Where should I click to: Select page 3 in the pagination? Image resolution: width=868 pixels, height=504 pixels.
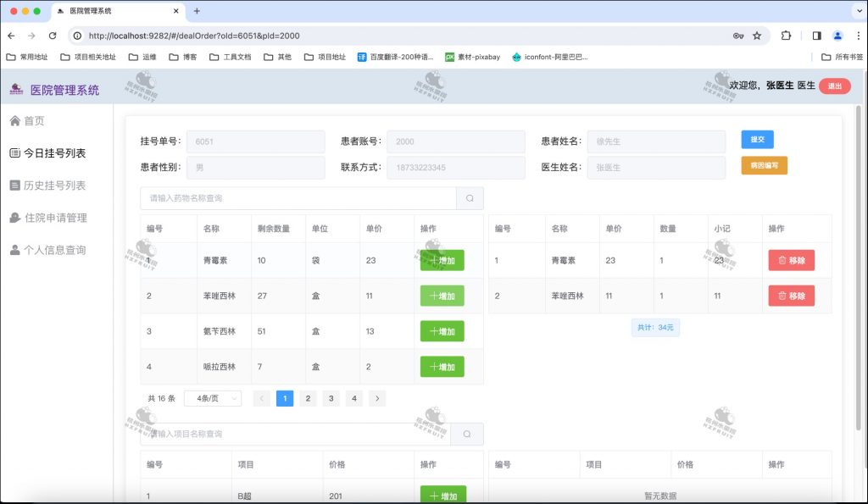coord(331,398)
